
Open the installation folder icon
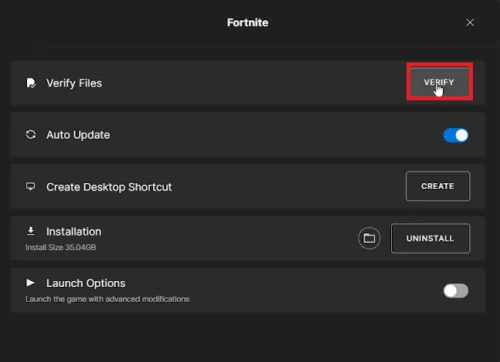(x=369, y=238)
